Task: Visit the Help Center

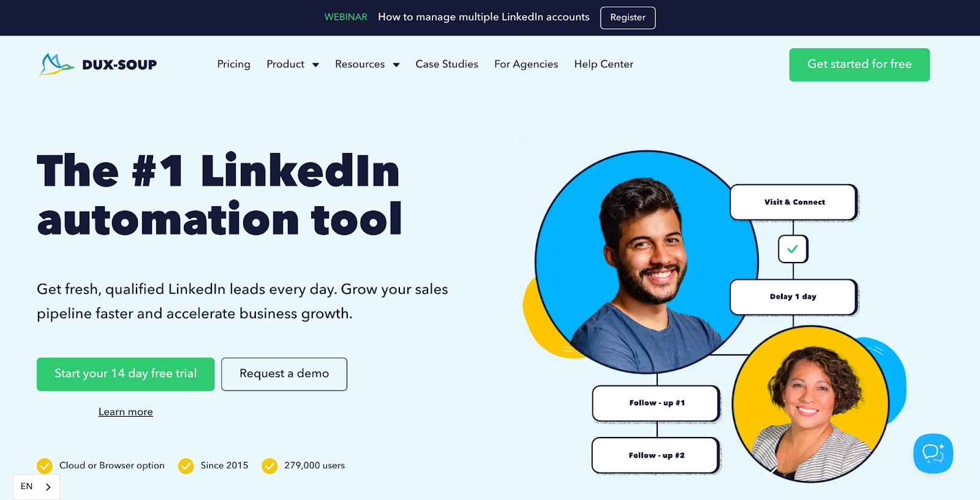Action: (x=603, y=64)
